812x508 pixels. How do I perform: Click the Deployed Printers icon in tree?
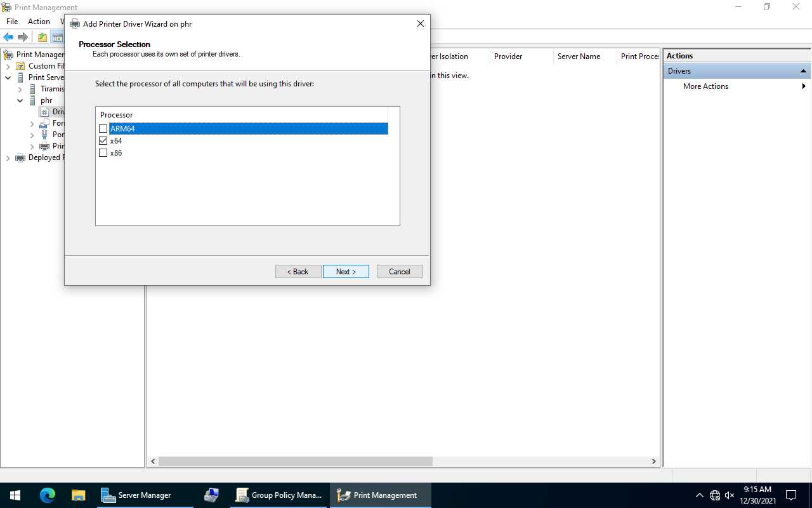[x=20, y=157]
